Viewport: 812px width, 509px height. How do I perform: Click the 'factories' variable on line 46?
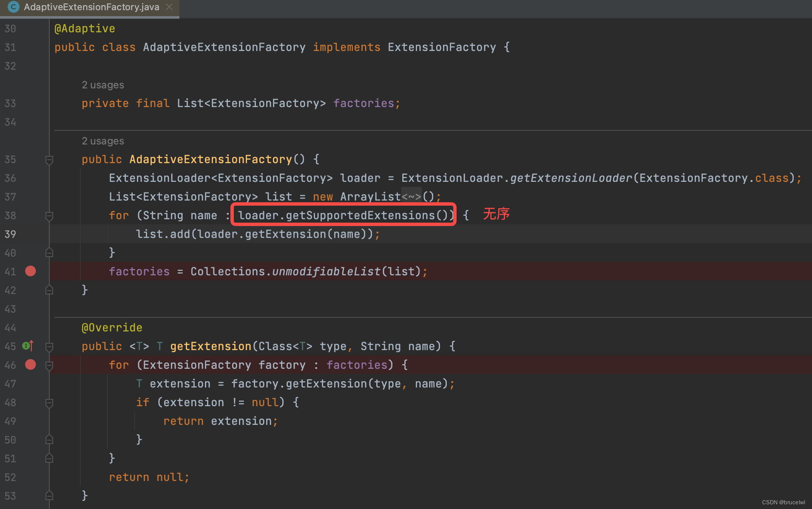point(357,365)
